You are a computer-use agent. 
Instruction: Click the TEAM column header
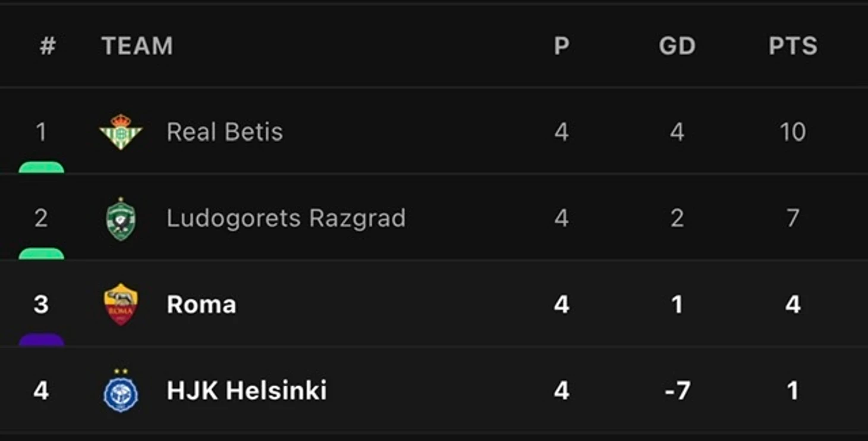click(137, 46)
